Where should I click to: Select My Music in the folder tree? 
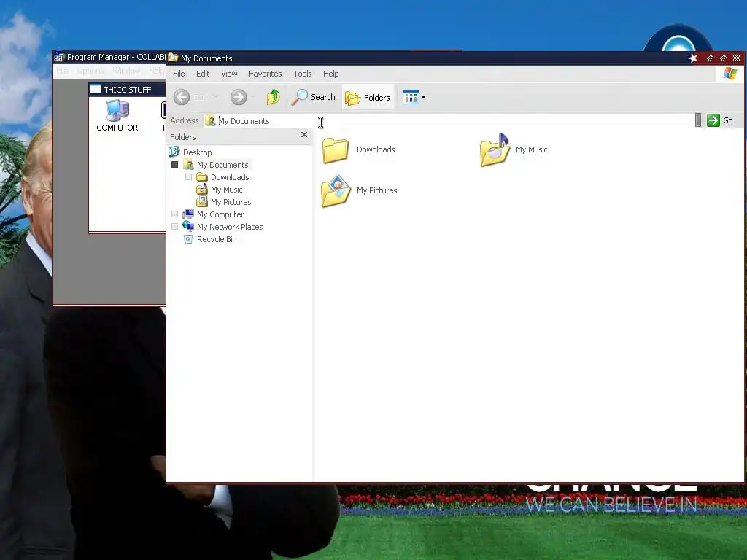coord(226,190)
